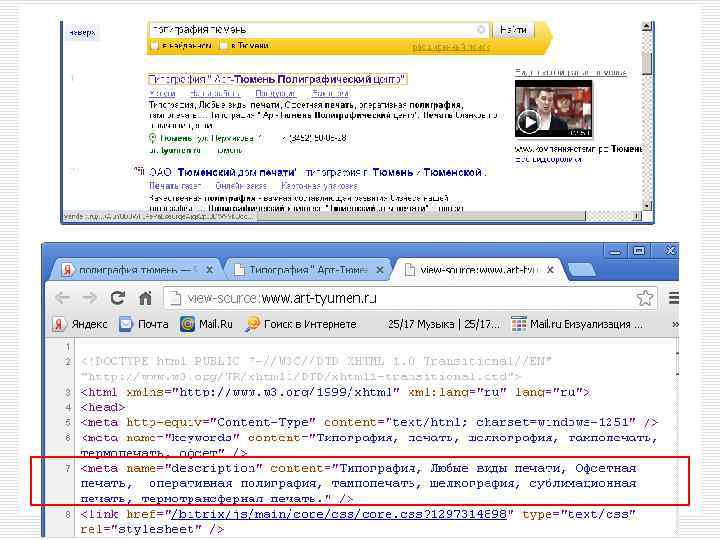
Task: Toggle the в Тюмени checkbox
Action: pos(224,45)
